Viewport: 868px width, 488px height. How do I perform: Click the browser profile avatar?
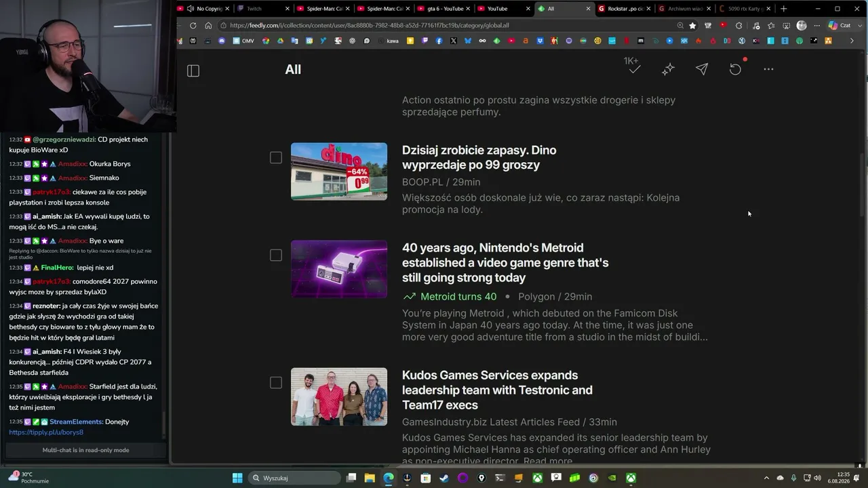802,26
